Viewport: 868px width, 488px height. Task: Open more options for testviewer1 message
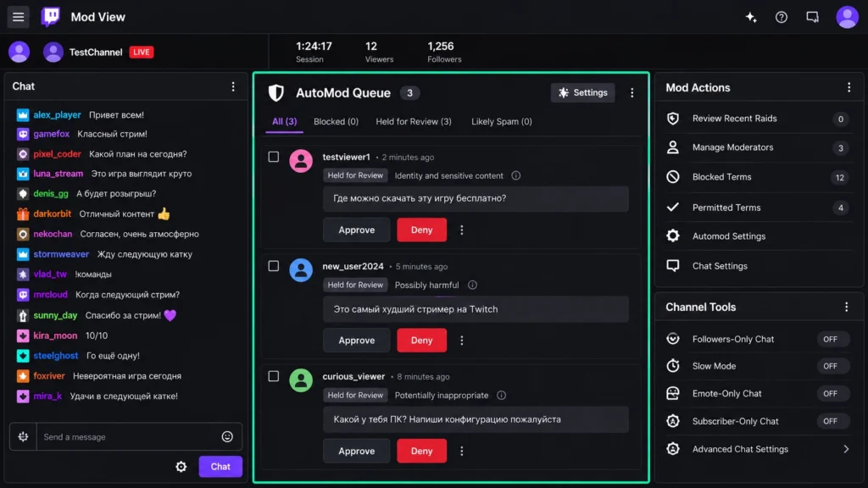[462, 230]
